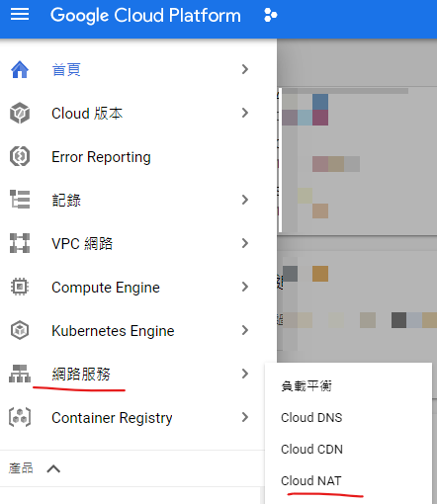Click the Container Registry icon

[x=20, y=417]
